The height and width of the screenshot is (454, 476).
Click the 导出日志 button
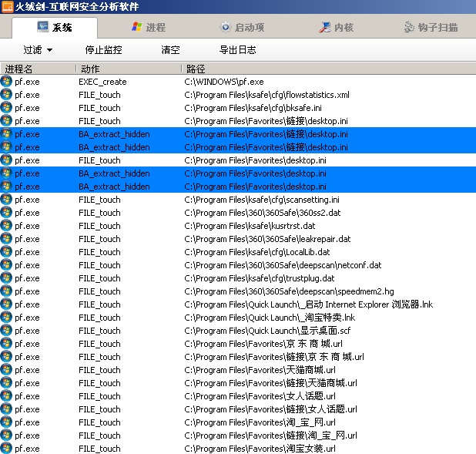(238, 50)
